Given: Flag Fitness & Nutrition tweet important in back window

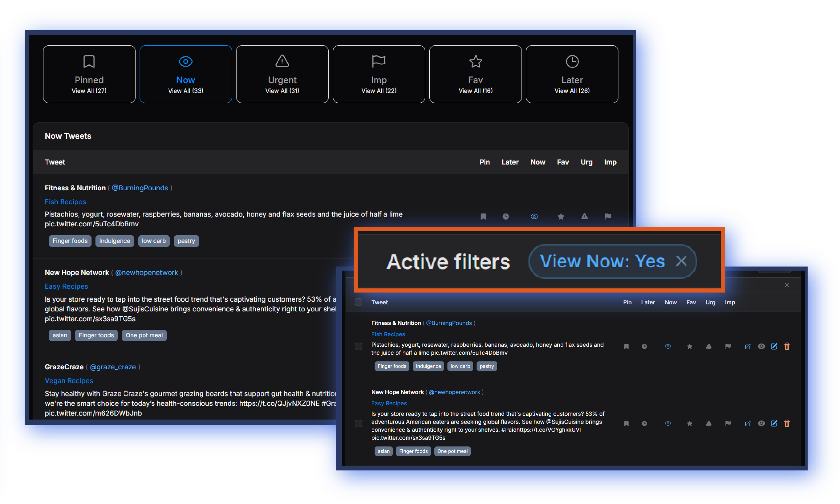Looking at the screenshot, I should coord(608,216).
